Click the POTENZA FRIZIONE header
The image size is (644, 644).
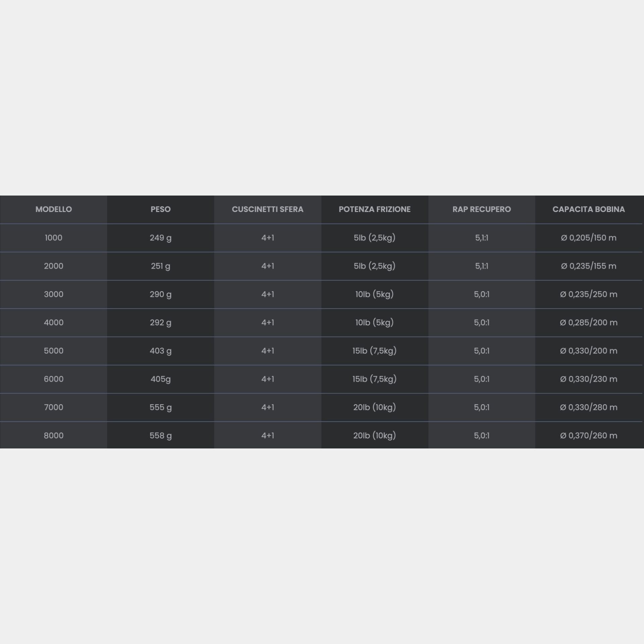coord(375,209)
